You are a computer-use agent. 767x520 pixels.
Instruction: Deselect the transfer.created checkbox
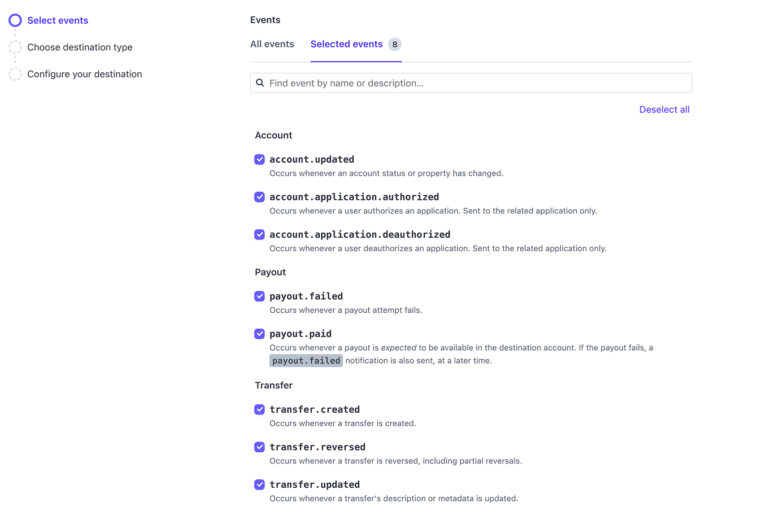click(259, 409)
